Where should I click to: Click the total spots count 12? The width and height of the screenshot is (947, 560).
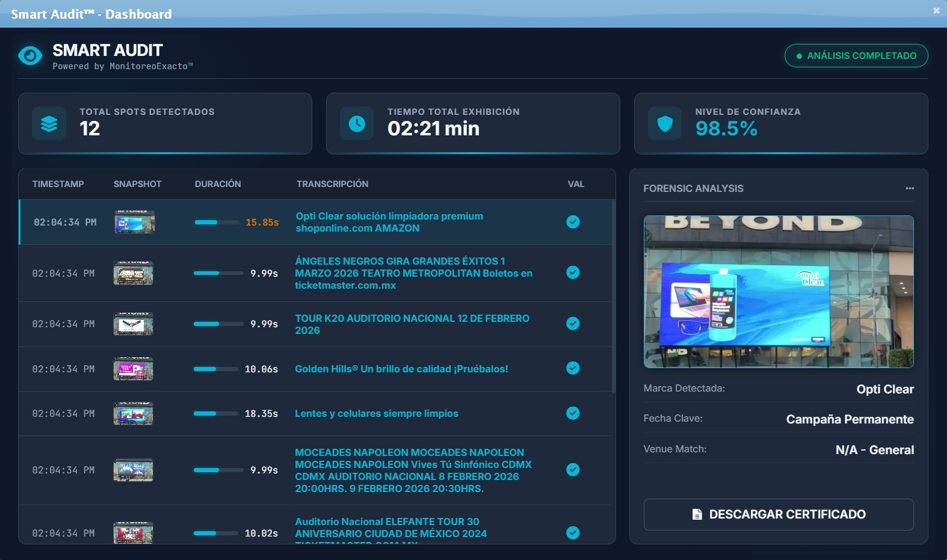click(90, 128)
